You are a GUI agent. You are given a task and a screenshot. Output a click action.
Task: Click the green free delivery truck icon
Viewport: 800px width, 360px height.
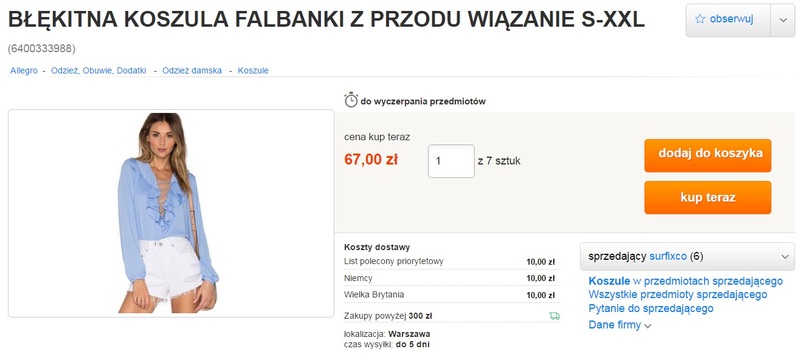coord(555,316)
